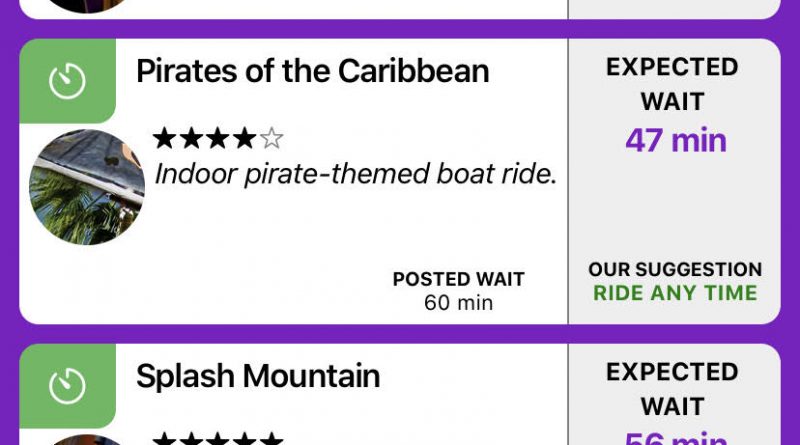Viewport: 800px width, 445px height.
Task: Tap the timer icon beside Splash Mountain
Action: click(x=67, y=386)
